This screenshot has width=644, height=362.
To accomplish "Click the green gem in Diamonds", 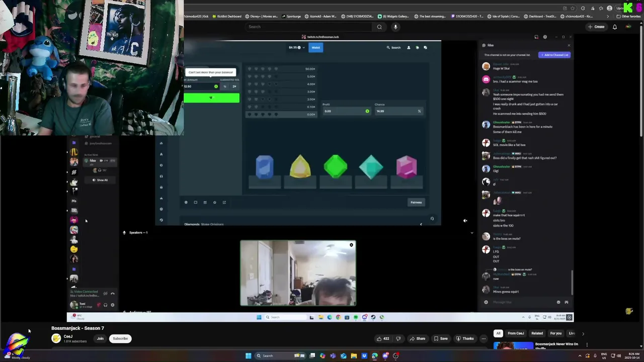I will [x=336, y=167].
